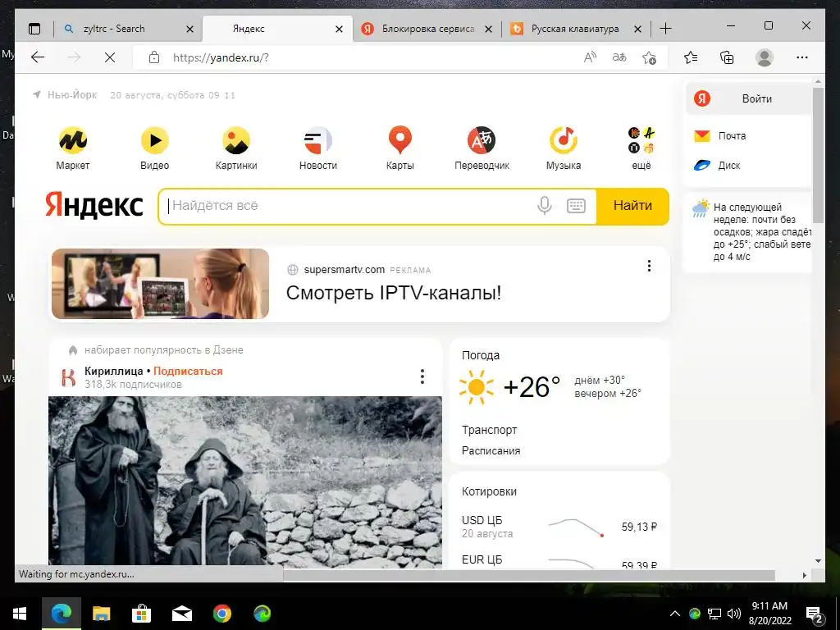Open Edge Settings and more menu
840x630 pixels.
point(802,57)
